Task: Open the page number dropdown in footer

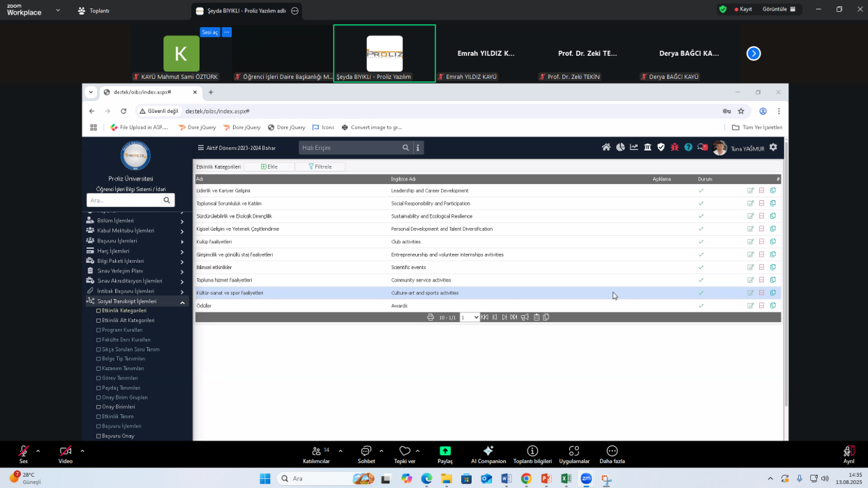Action: pyautogui.click(x=470, y=317)
